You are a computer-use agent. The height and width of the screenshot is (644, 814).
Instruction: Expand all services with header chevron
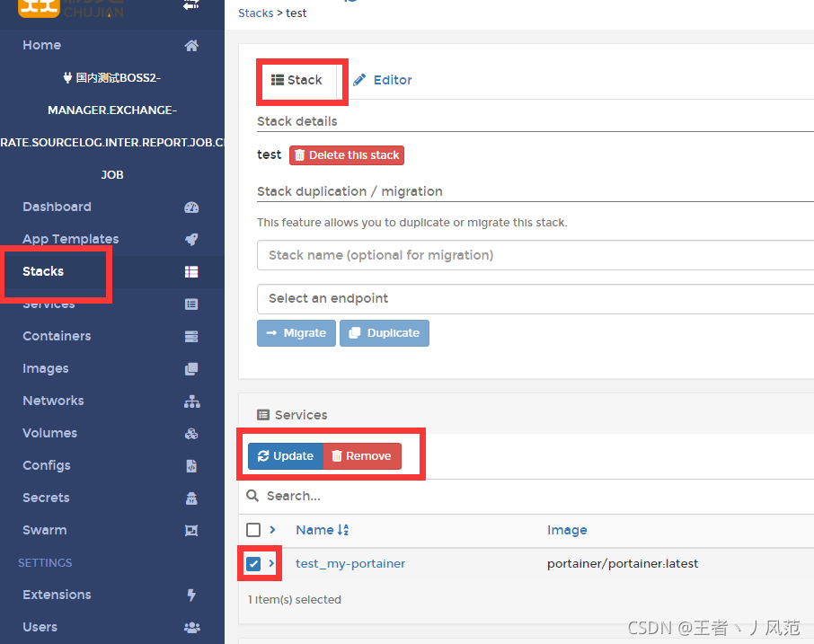[272, 530]
